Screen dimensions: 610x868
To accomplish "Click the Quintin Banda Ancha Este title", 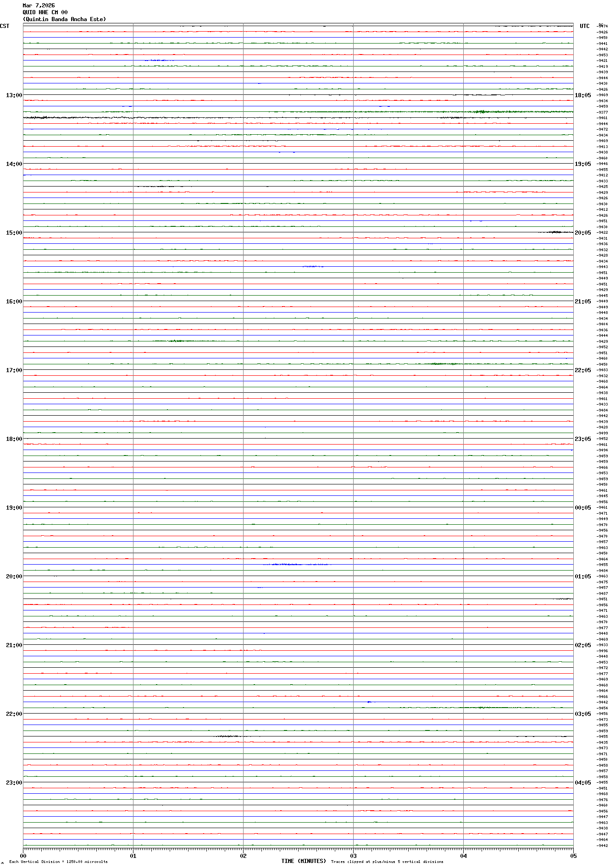I will coord(64,19).
